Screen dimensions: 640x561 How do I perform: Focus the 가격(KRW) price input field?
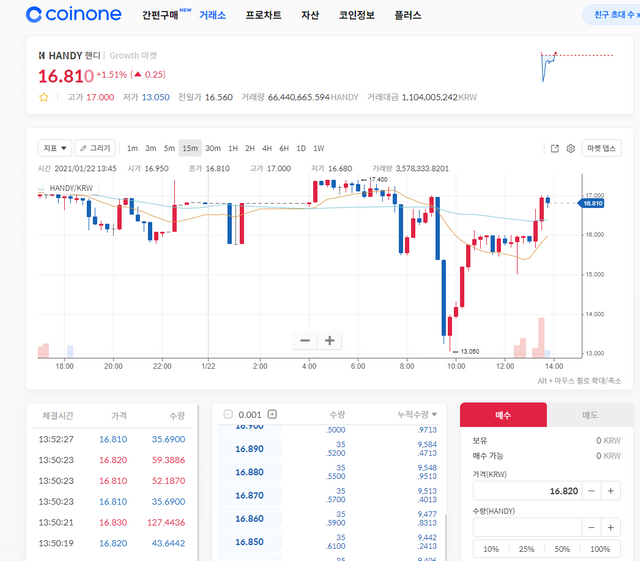[527, 491]
